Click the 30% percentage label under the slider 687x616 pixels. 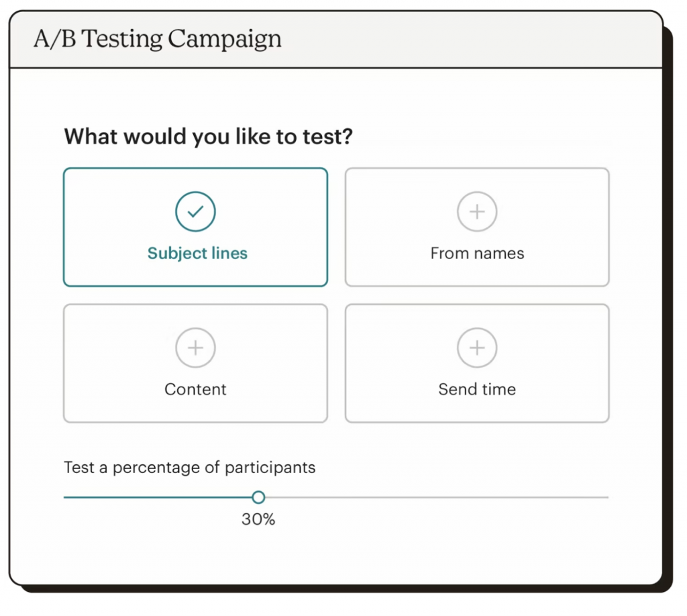258,519
